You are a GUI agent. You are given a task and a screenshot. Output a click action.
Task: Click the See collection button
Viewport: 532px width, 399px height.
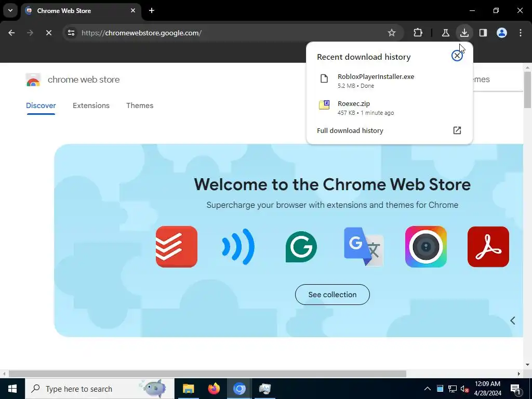click(x=332, y=295)
